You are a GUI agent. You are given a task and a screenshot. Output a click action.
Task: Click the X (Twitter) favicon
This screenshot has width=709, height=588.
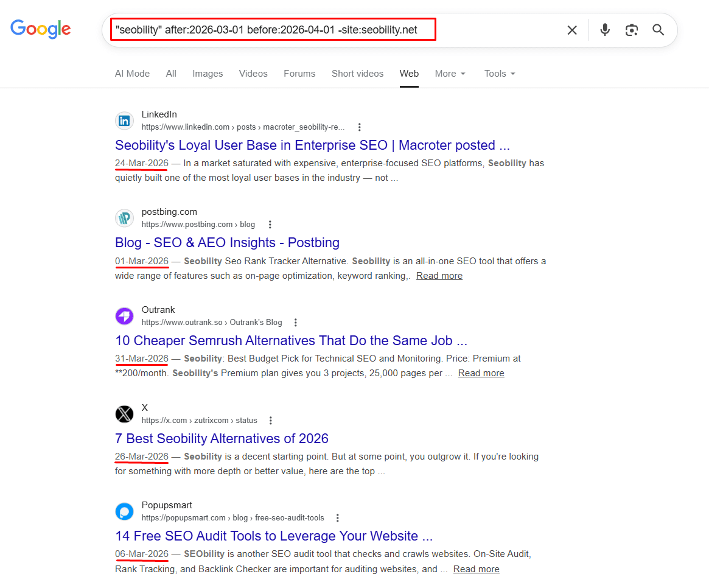click(x=124, y=414)
